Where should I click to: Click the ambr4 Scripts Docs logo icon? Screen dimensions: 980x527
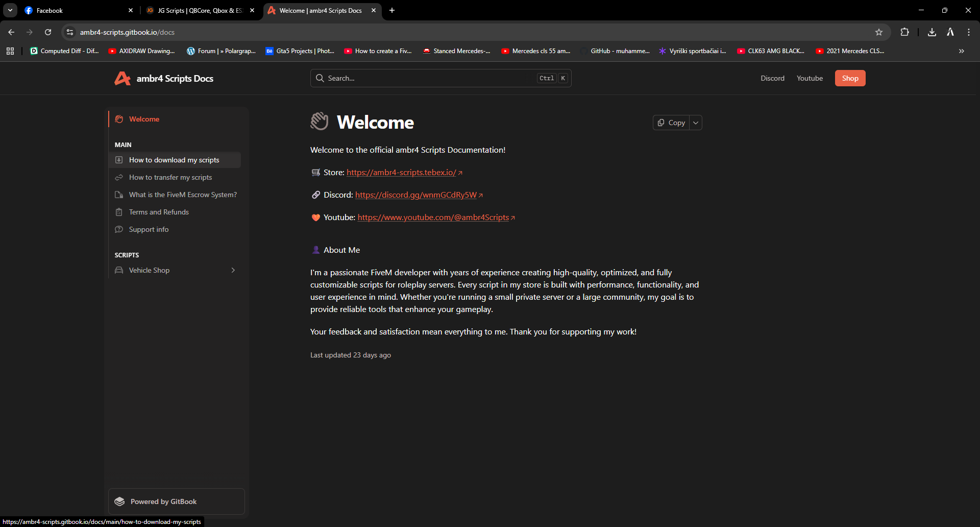pyautogui.click(x=122, y=78)
